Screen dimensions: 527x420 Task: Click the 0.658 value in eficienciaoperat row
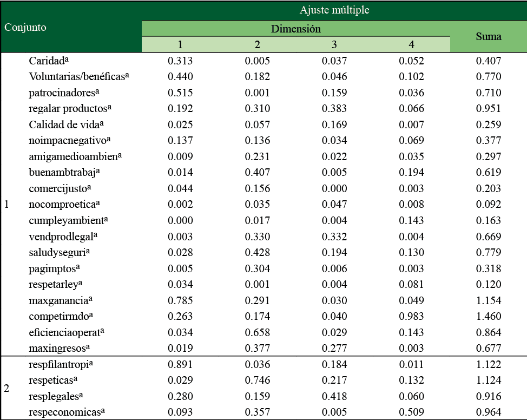point(258,332)
